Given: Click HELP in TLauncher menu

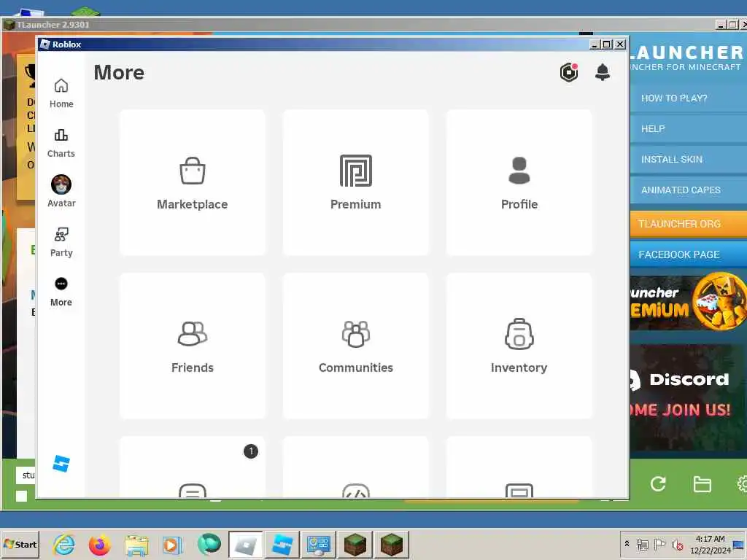Looking at the screenshot, I should [689, 128].
